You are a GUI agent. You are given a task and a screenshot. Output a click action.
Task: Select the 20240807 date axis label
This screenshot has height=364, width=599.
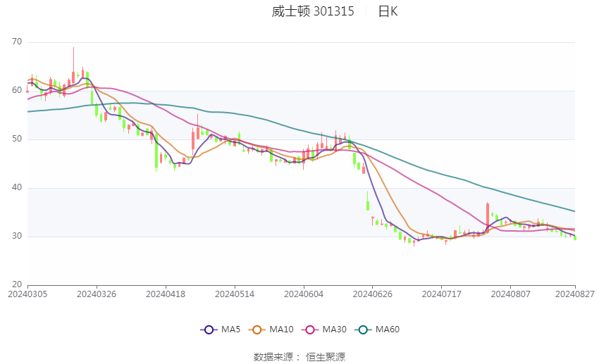[x=511, y=294]
